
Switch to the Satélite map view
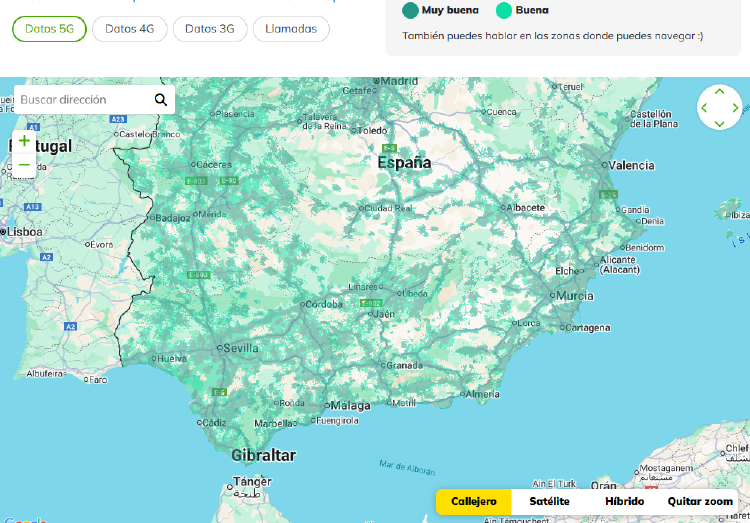tap(549, 501)
